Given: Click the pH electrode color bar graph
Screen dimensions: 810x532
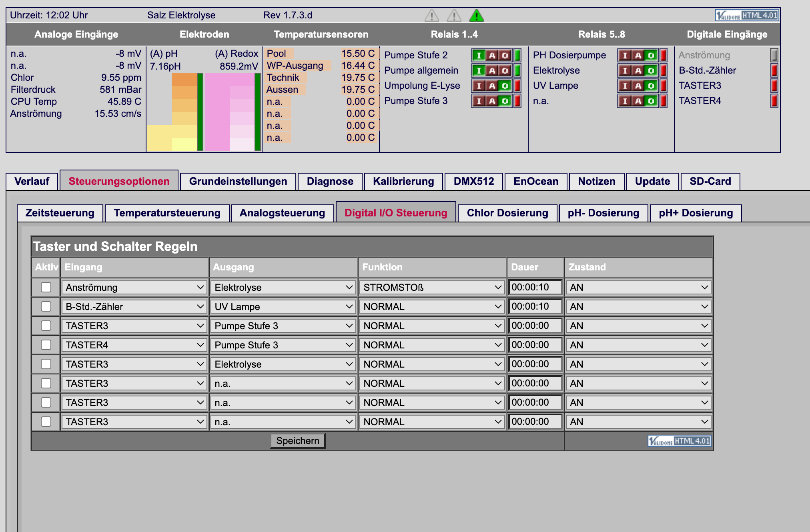Looking at the screenshot, I should coord(175,112).
